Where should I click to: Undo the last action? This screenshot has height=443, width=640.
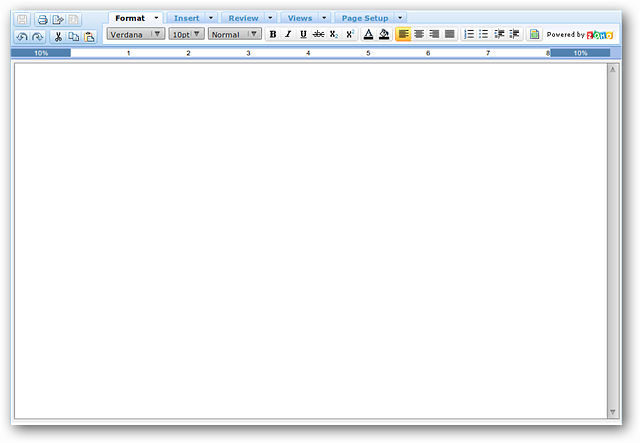coord(22,37)
